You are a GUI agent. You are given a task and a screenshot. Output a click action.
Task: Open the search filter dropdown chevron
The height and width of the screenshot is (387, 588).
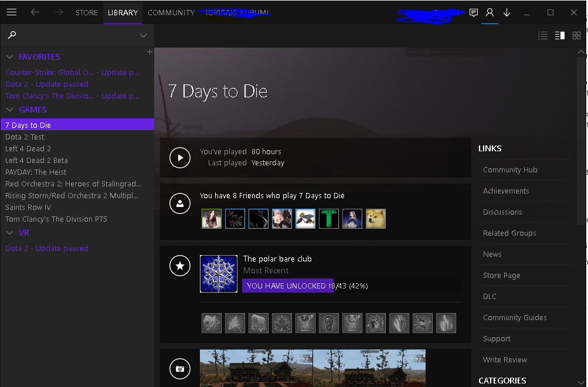pyautogui.click(x=143, y=35)
